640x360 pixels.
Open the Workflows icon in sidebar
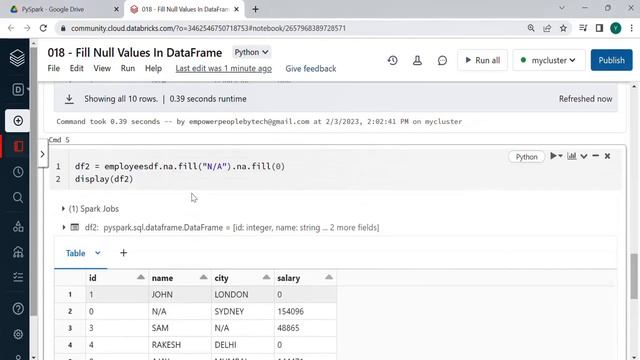click(x=18, y=277)
